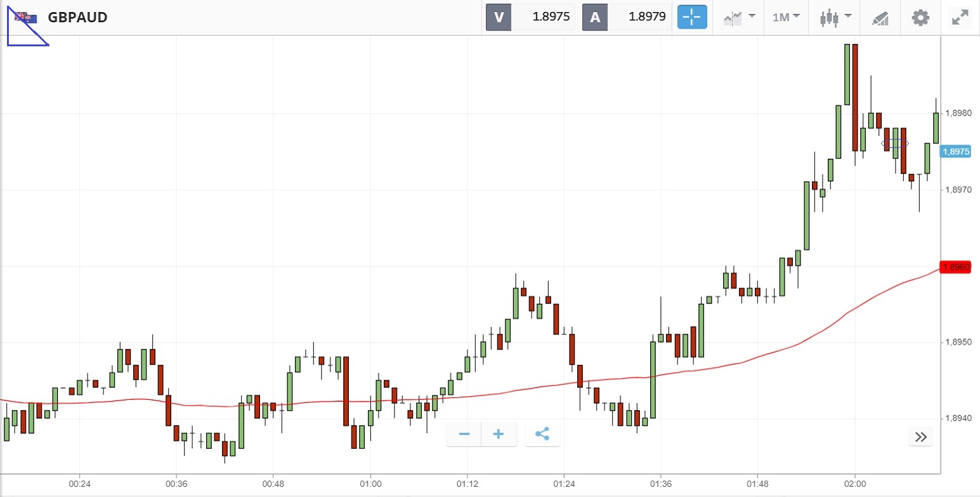Click the GBPAUD instrument name
Image resolution: width=980 pixels, height=497 pixels.
[77, 18]
